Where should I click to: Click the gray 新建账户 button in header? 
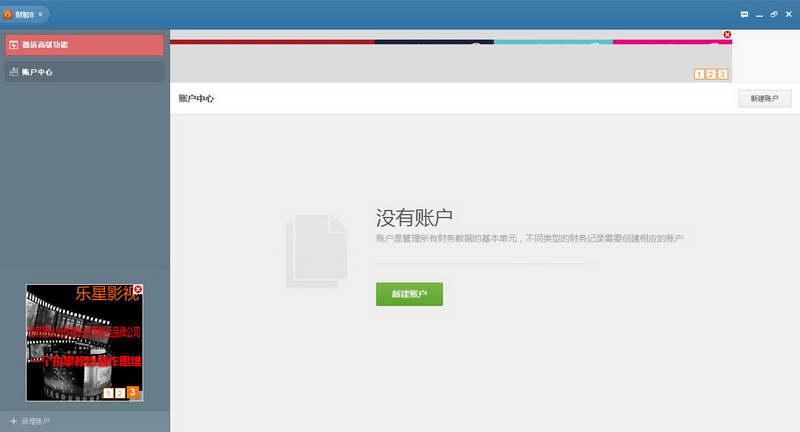pos(764,98)
